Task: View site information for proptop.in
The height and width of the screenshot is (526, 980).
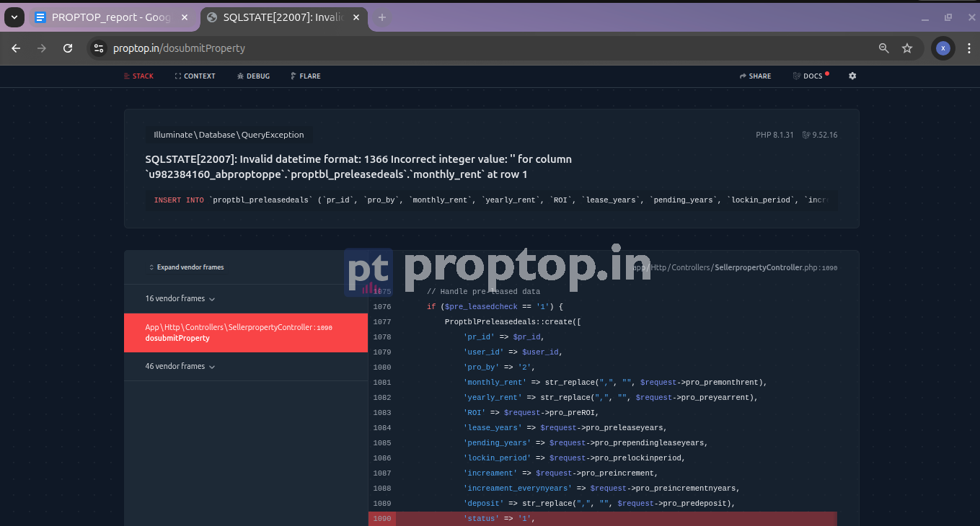Action: pos(100,48)
